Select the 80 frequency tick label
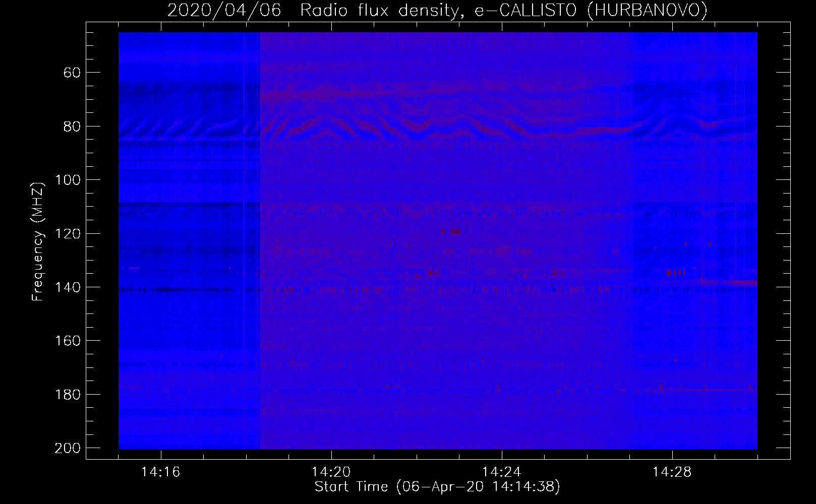This screenshot has height=504, width=816. coord(73,126)
